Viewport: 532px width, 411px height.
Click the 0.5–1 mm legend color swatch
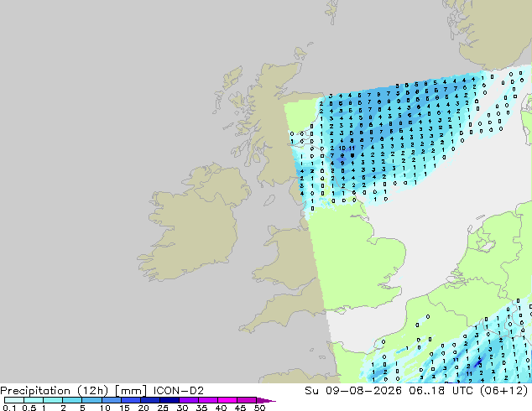[34, 400]
